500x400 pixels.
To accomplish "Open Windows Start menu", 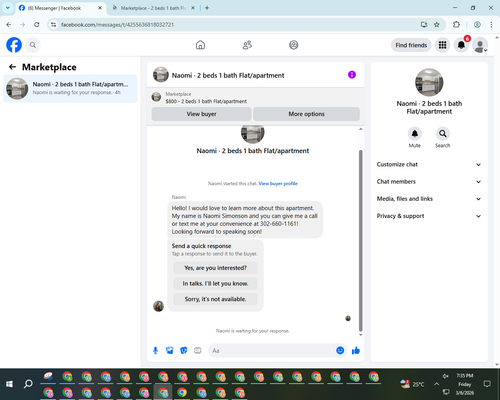I will [x=9, y=384].
